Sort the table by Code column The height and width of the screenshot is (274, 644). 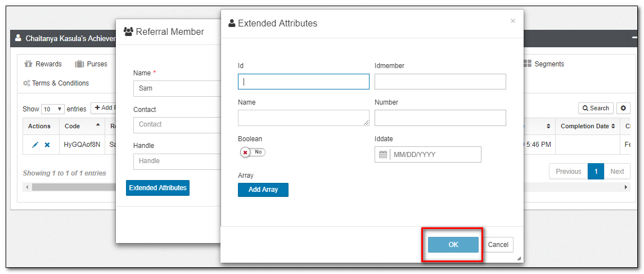pos(83,126)
